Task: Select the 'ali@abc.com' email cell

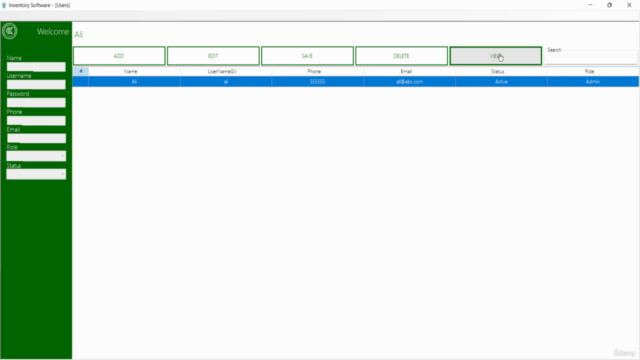Action: (409, 82)
